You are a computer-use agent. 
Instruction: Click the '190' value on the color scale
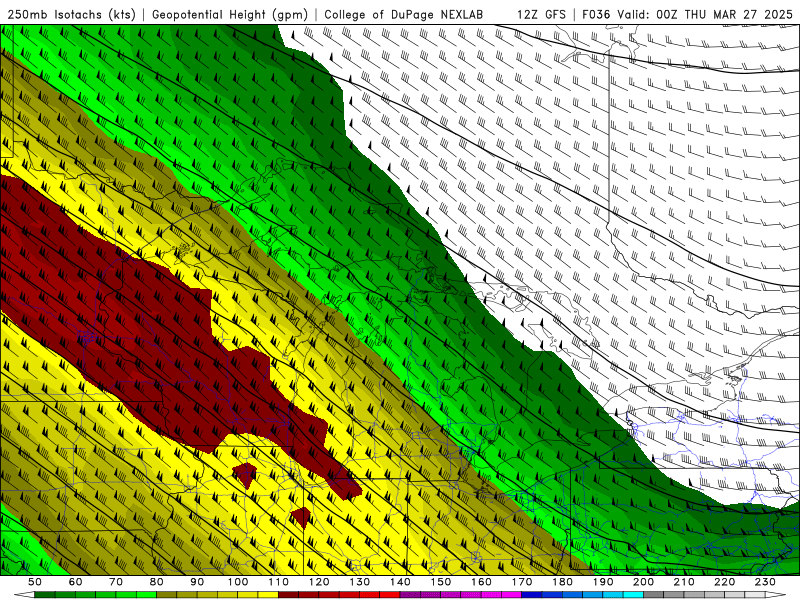[x=603, y=582]
